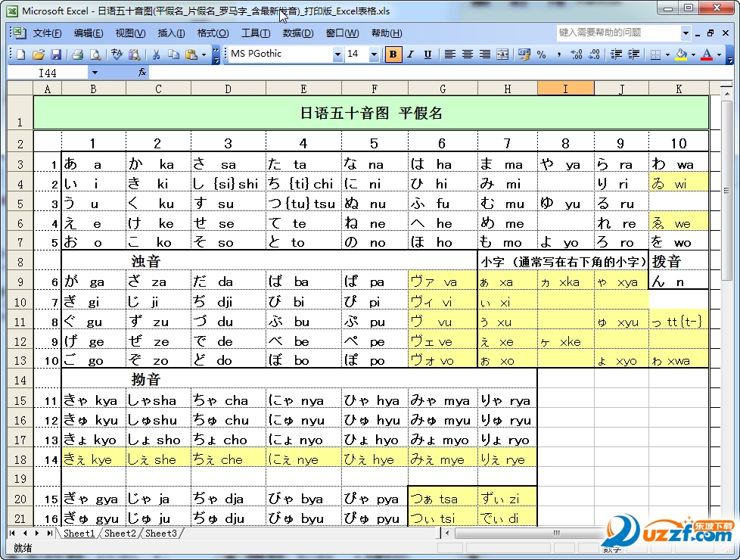Viewport: 740px width, 560px height.
Task: Cut selection with the scissors icon
Action: tap(156, 54)
